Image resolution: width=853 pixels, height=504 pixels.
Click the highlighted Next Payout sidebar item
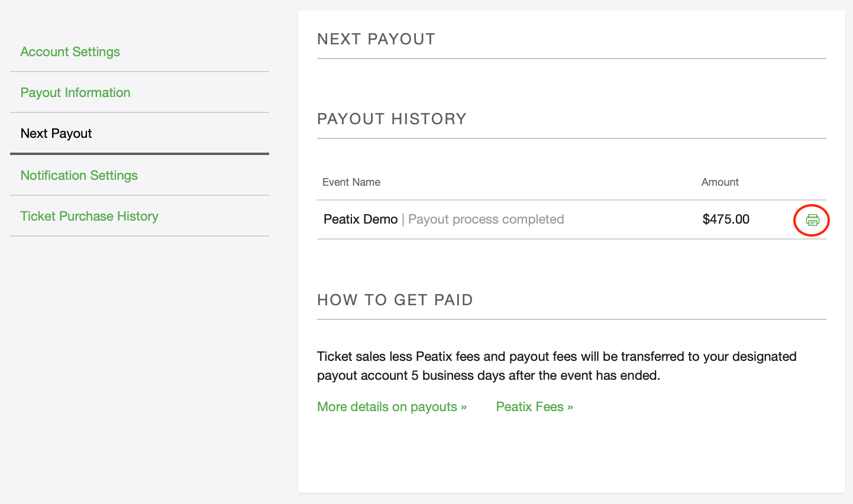coord(56,133)
